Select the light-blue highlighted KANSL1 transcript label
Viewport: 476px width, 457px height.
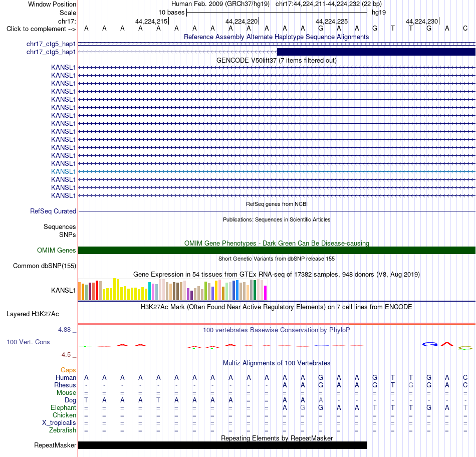63,171
